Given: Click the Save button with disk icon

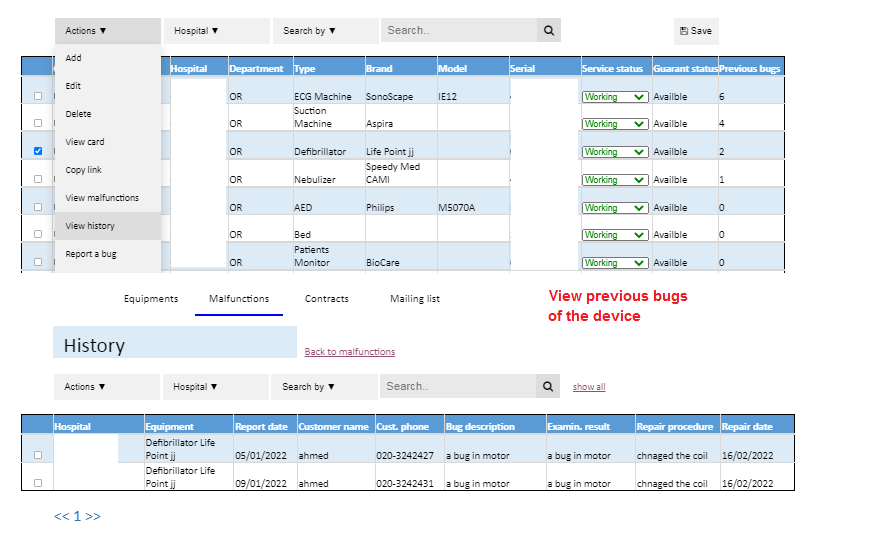Looking at the screenshot, I should [696, 31].
